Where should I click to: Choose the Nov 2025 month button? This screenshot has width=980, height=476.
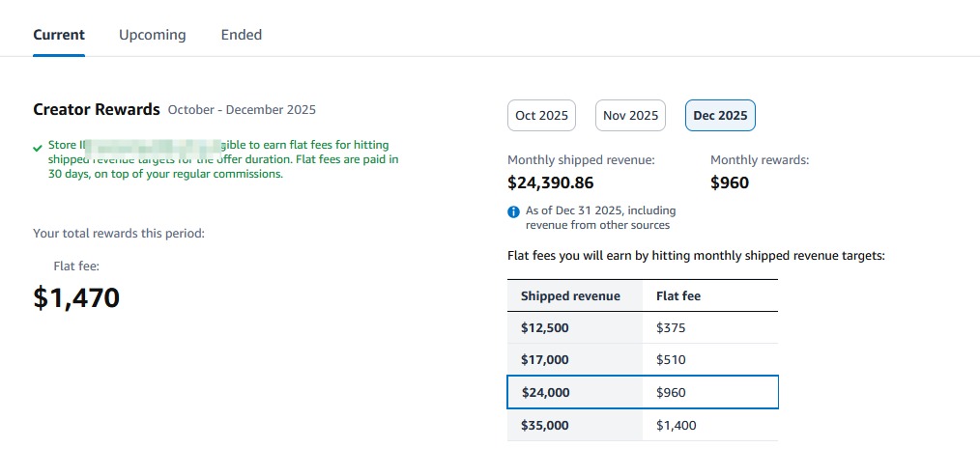coord(630,116)
